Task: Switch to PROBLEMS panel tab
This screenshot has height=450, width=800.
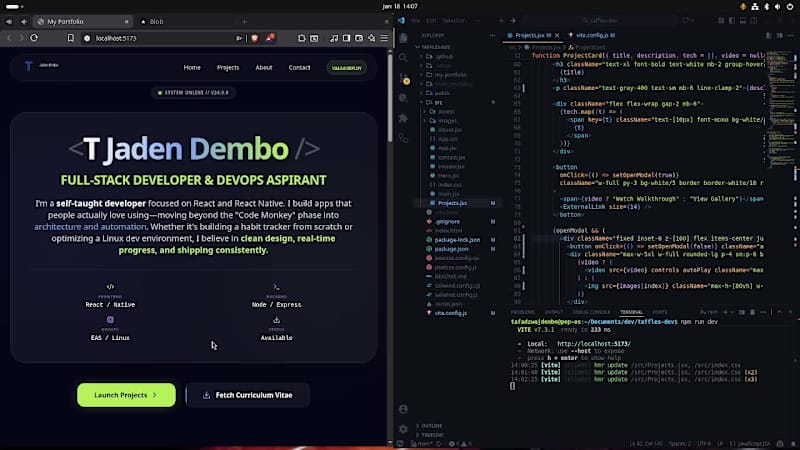Action: pos(523,312)
